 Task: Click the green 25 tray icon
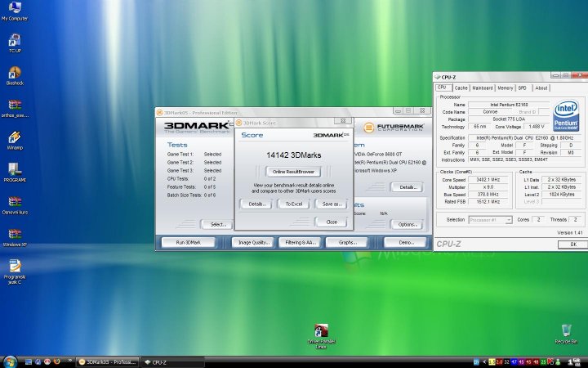(x=543, y=362)
